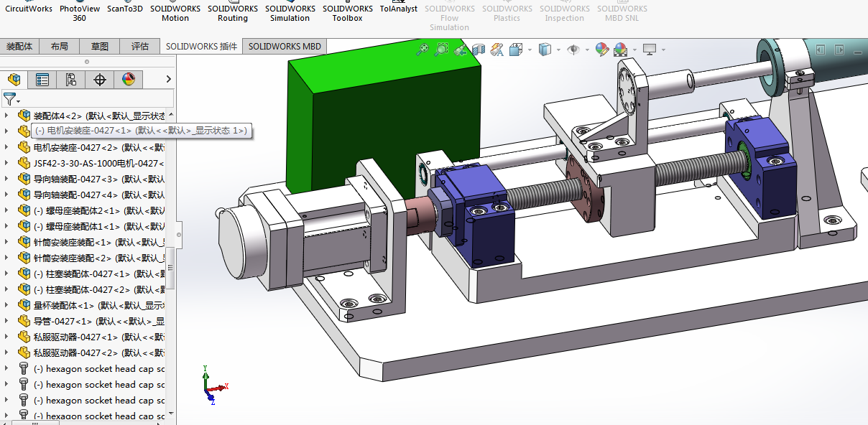Switch to the 草图 ribbon tab
Screen dimensions: 868x425
coord(100,46)
